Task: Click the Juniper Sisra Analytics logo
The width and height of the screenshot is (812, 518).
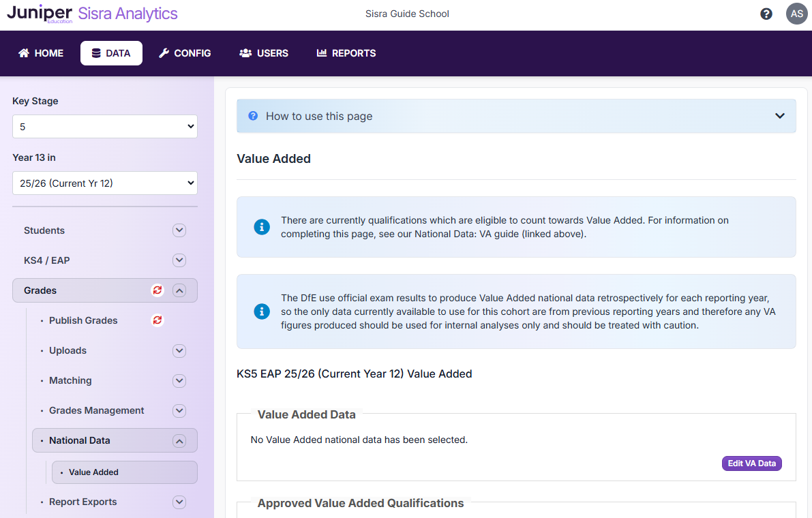Action: point(92,14)
